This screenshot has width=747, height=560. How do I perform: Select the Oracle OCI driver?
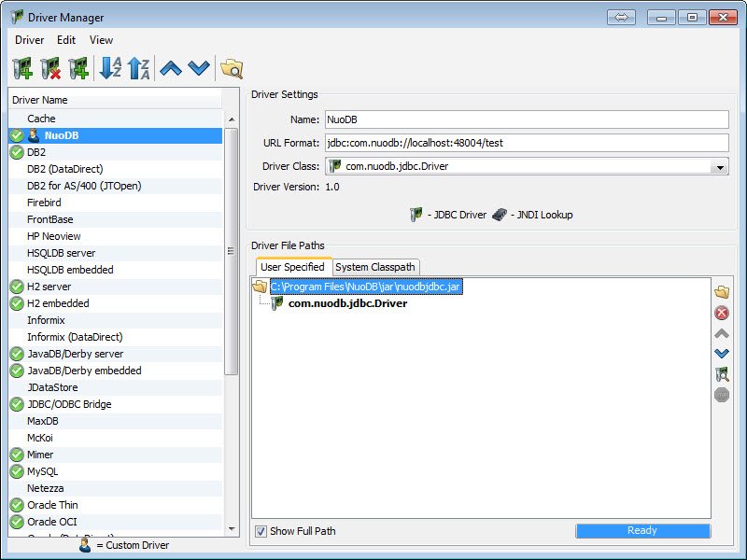[116, 522]
